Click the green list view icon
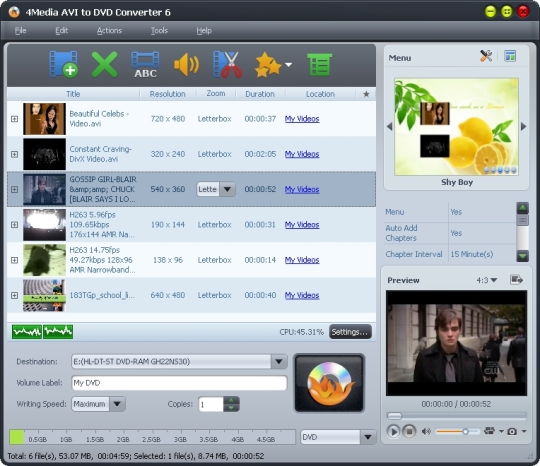Screen dimensions: 540x466 tap(319, 64)
